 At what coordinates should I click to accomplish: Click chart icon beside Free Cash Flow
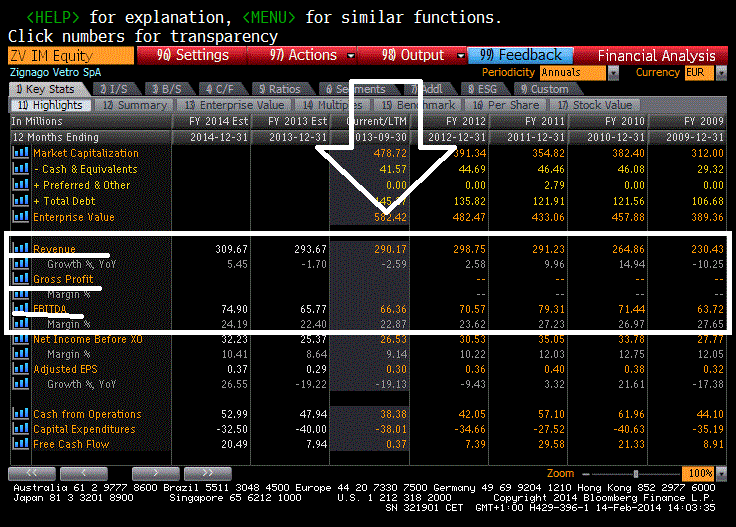pos(21,443)
